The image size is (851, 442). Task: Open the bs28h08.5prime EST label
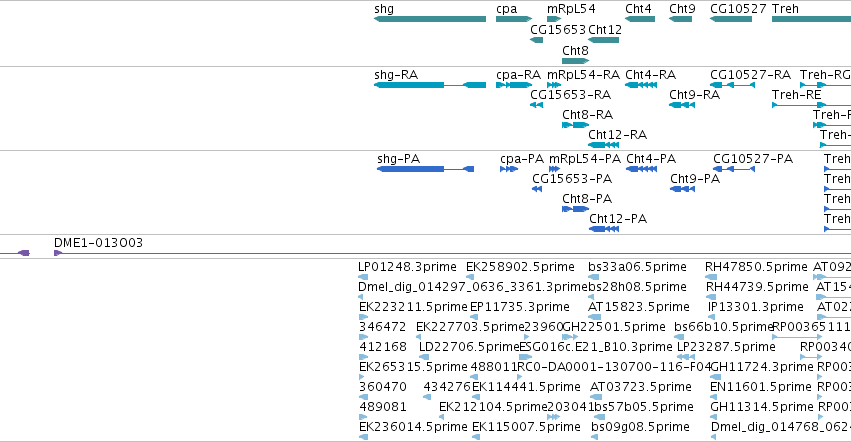click(x=637, y=287)
